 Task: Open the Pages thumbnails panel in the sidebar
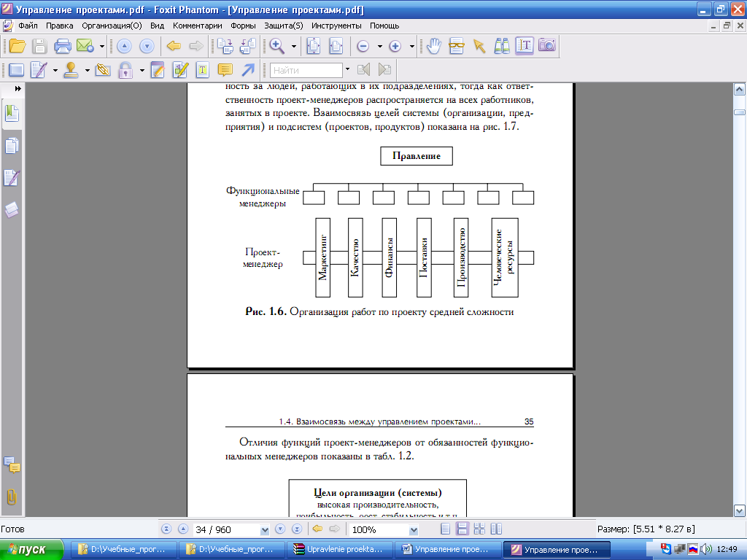[12, 146]
